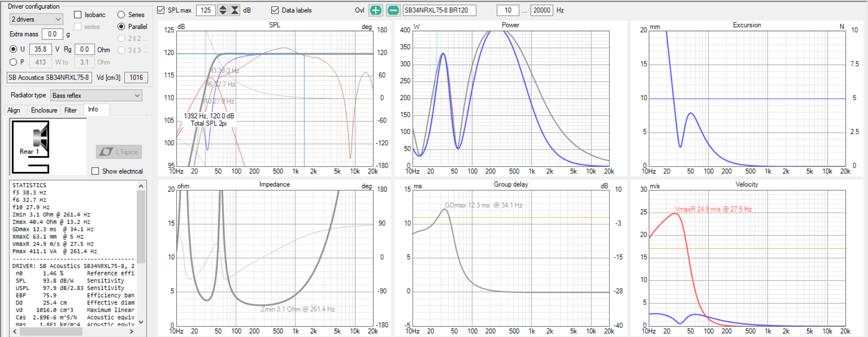Click the VmaxR 24.9 m/s chart label
Viewport: 868px width, 337px height.
coord(713,209)
